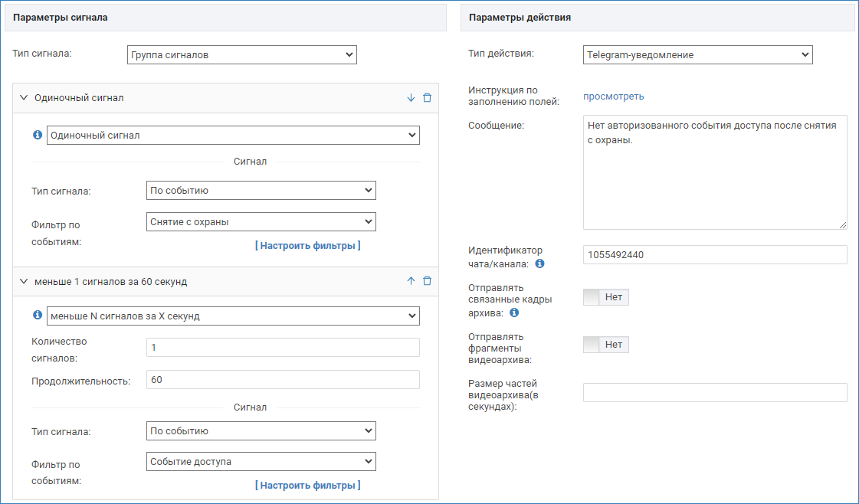This screenshot has height=504, width=859.
Task: Move the 'меньше 1 сигналов' block up
Action: click(411, 281)
